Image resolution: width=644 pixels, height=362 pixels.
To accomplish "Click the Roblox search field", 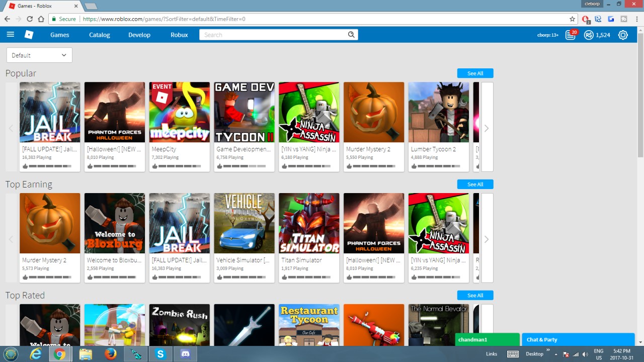I will pyautogui.click(x=273, y=35).
